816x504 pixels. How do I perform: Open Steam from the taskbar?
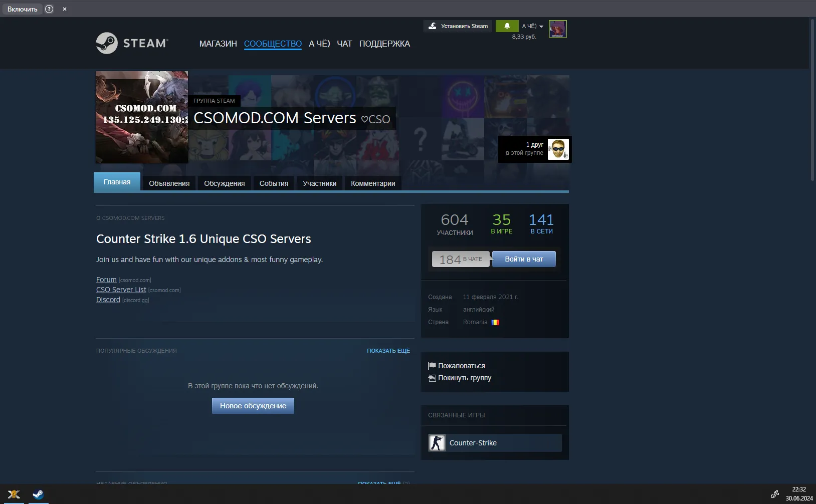click(x=38, y=494)
